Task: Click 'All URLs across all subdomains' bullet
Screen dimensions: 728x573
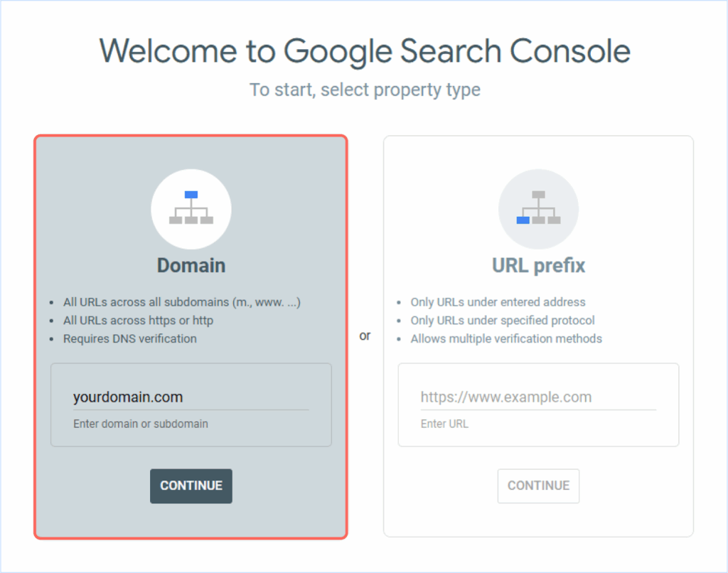Action: pos(182,302)
